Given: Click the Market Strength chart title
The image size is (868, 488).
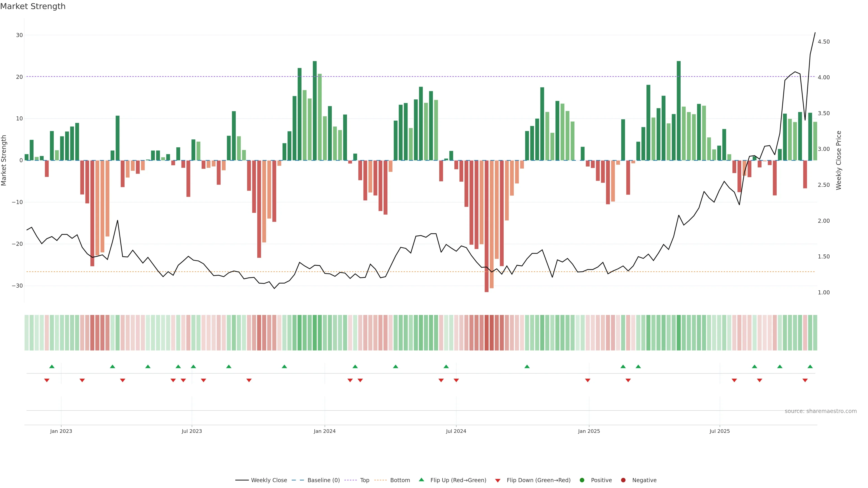Looking at the screenshot, I should click(33, 6).
